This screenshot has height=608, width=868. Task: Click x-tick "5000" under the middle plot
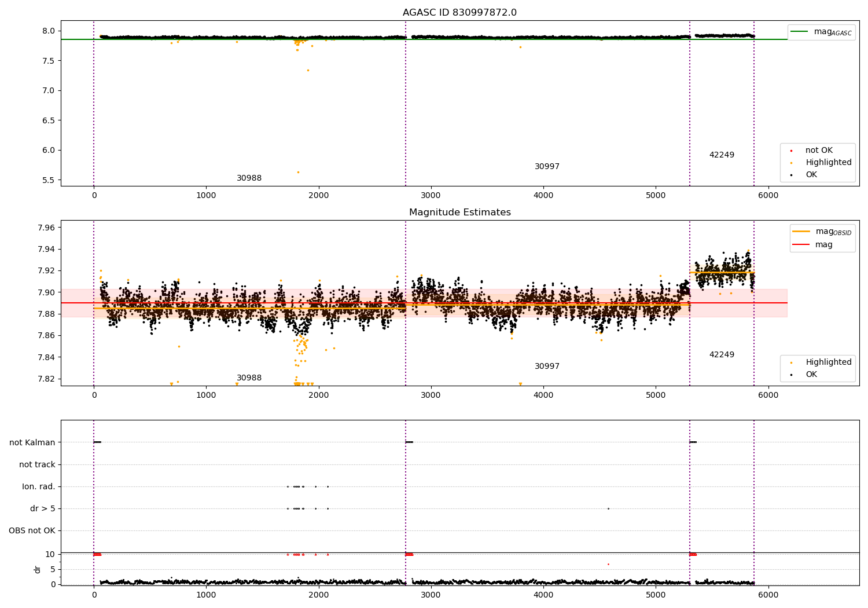pos(656,395)
